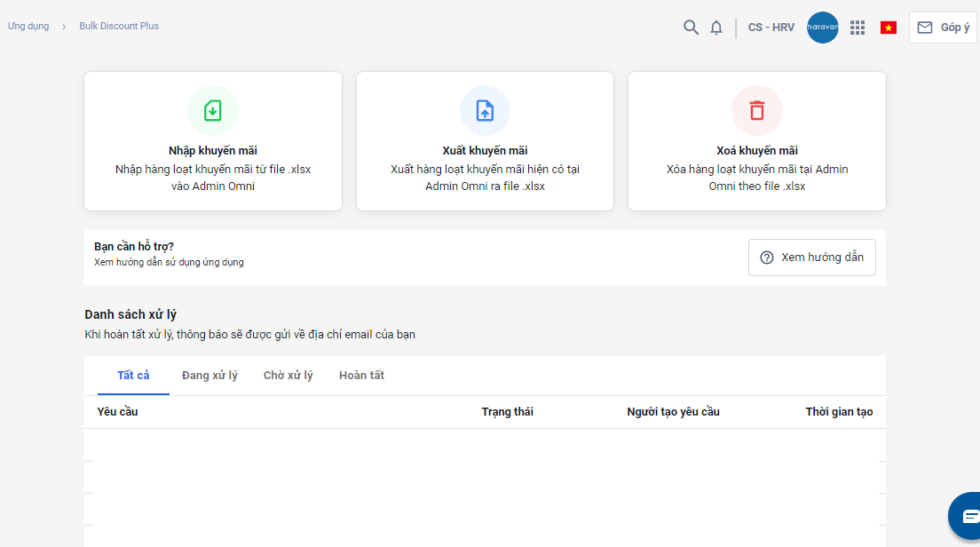Click the haravan account avatar

(823, 28)
